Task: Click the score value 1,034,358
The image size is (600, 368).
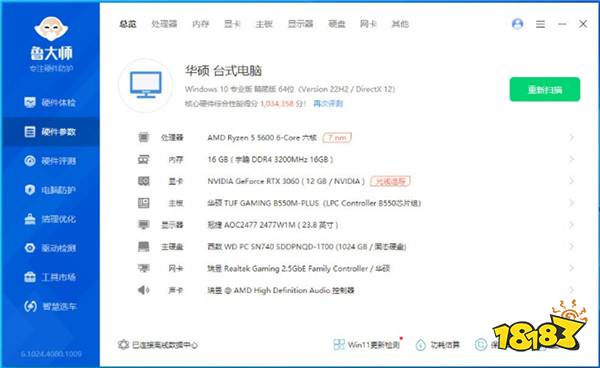Action: 277,104
